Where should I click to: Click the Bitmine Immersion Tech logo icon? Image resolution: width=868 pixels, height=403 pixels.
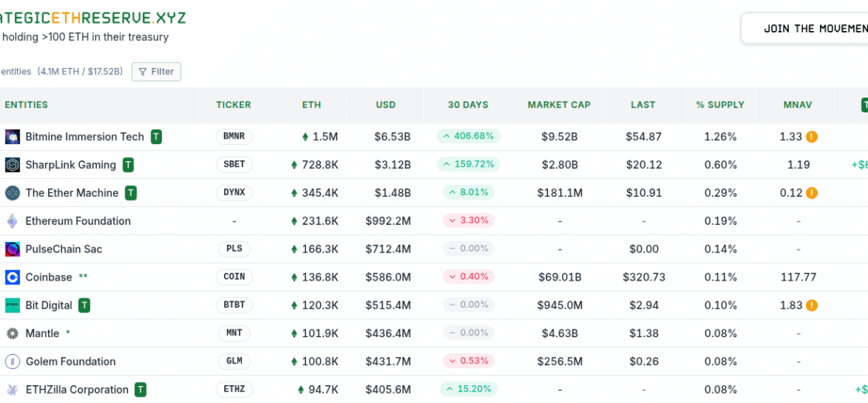pyautogui.click(x=12, y=136)
